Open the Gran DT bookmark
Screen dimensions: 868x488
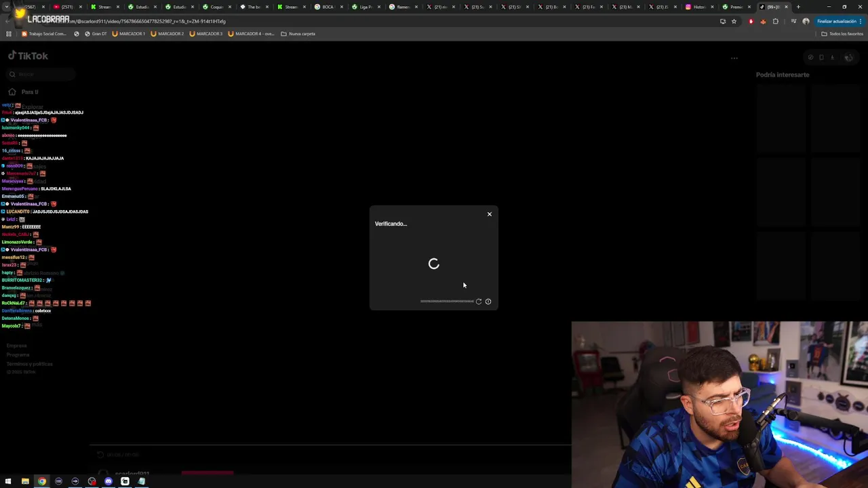pos(96,34)
